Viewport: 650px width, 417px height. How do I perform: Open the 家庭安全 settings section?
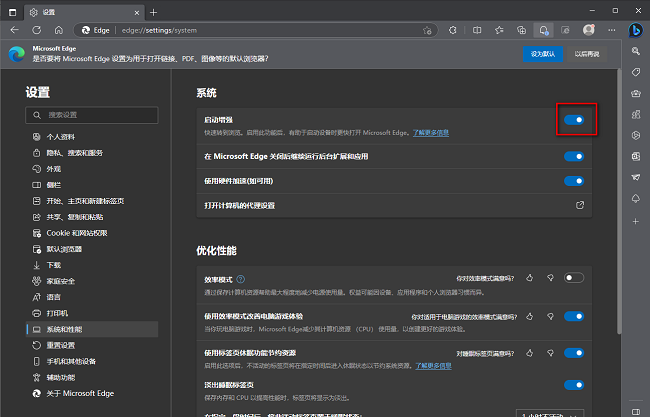pos(92,281)
